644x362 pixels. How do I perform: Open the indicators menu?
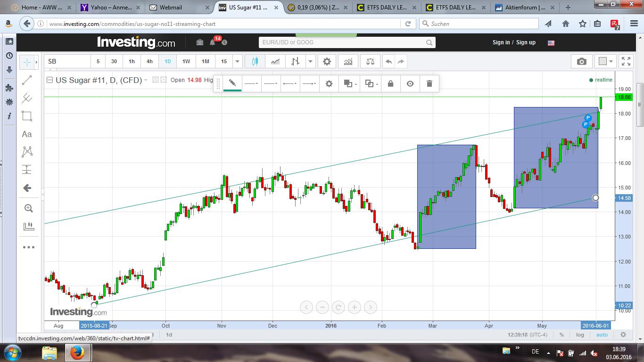point(348,61)
